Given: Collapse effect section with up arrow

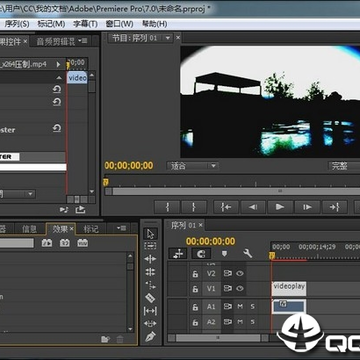Looking at the screenshot, I should (59, 78).
